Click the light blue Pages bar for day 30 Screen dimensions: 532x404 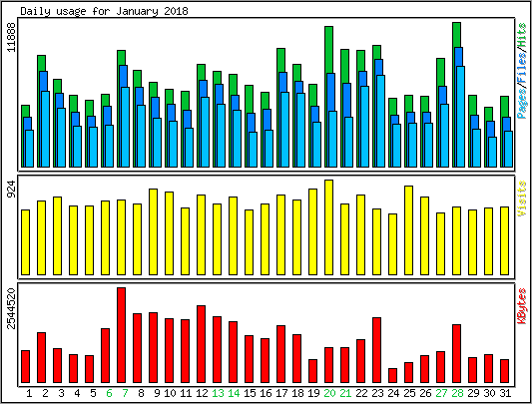492,152
